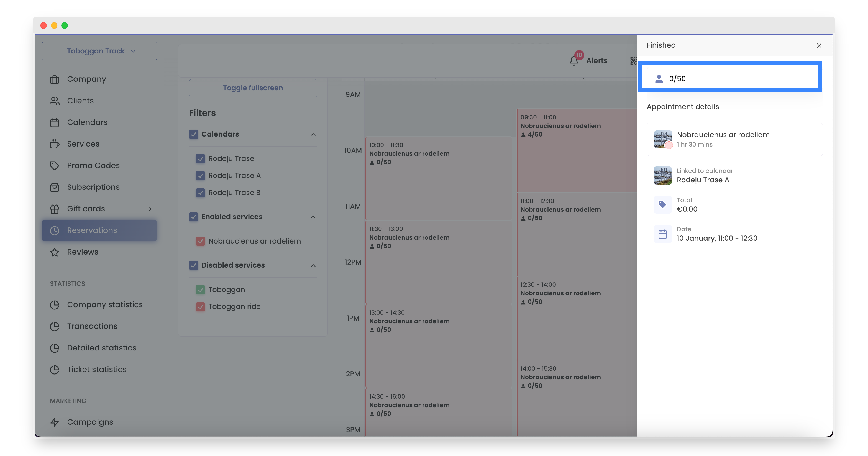Expand the Gift cards submenu arrow
This screenshot has width=868, height=456.
(150, 209)
